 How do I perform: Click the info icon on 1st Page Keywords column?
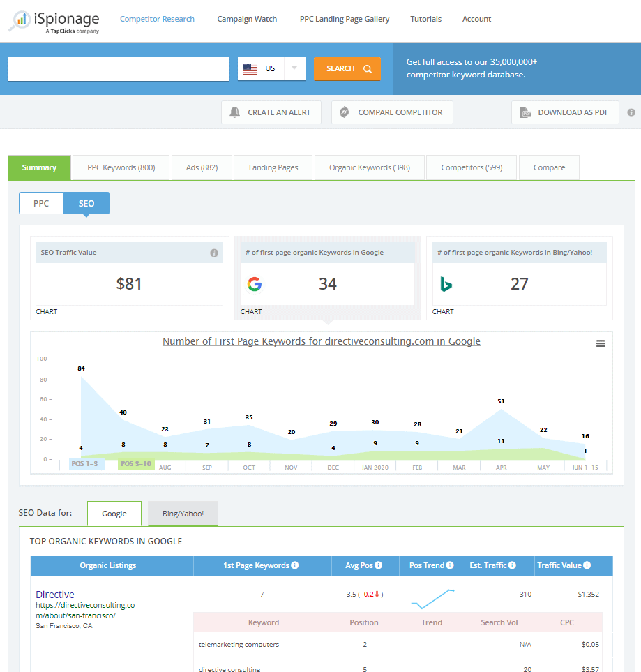point(294,565)
